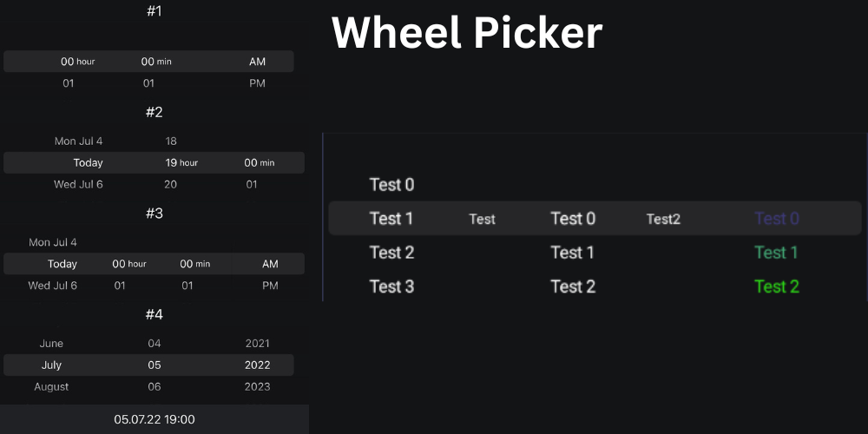
Task: Click the 05.07.22 19:00 date display
Action: tap(155, 419)
